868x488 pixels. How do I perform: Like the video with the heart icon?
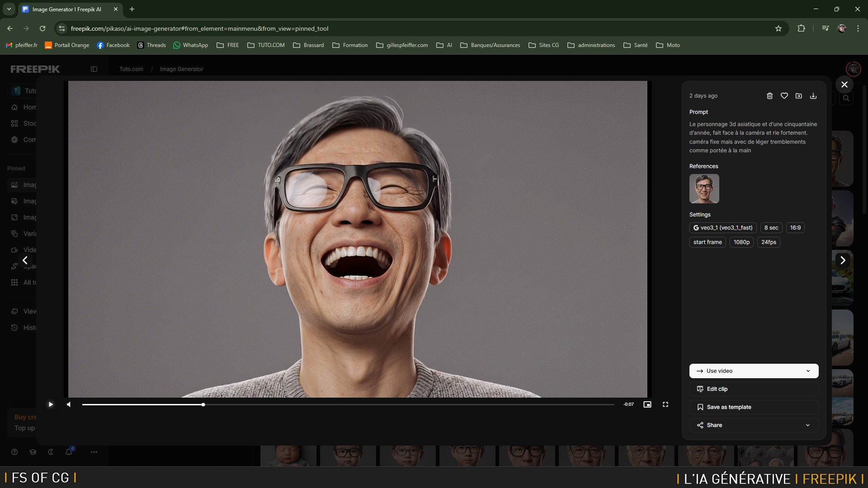click(x=784, y=96)
